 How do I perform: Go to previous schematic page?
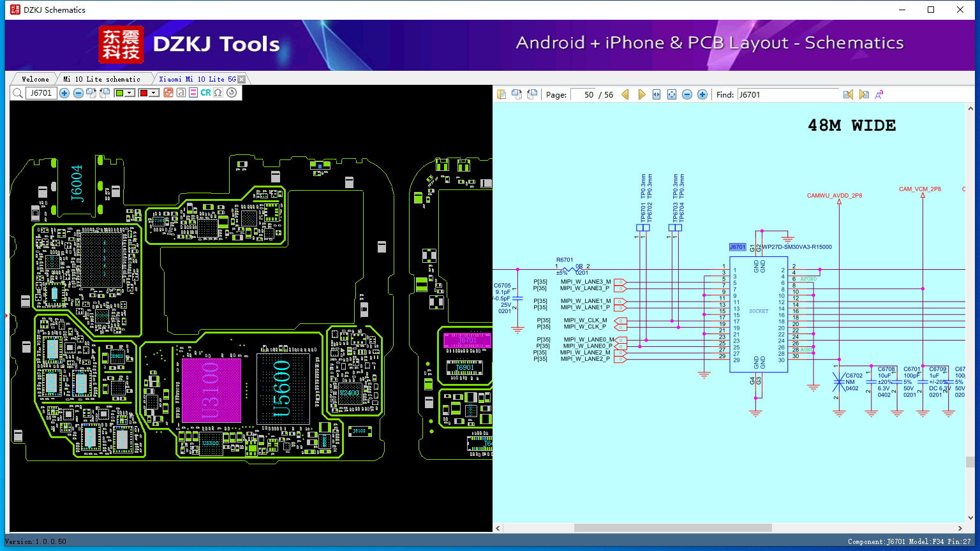tap(625, 94)
